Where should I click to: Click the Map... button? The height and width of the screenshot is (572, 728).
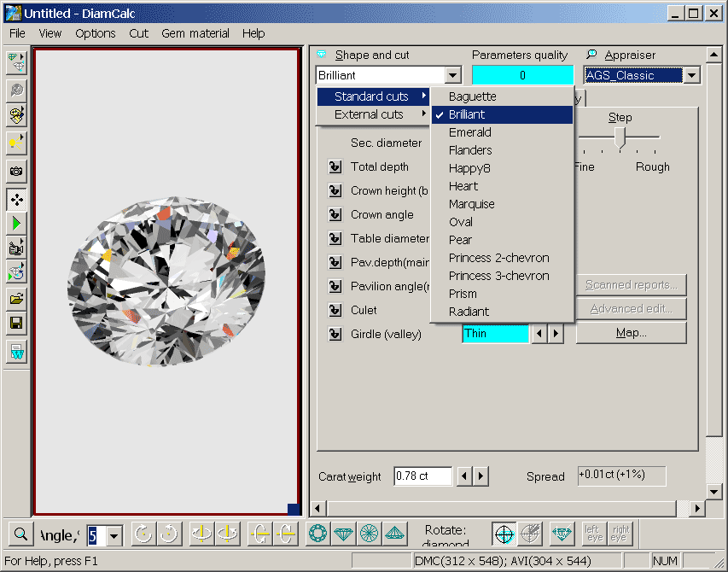point(631,333)
